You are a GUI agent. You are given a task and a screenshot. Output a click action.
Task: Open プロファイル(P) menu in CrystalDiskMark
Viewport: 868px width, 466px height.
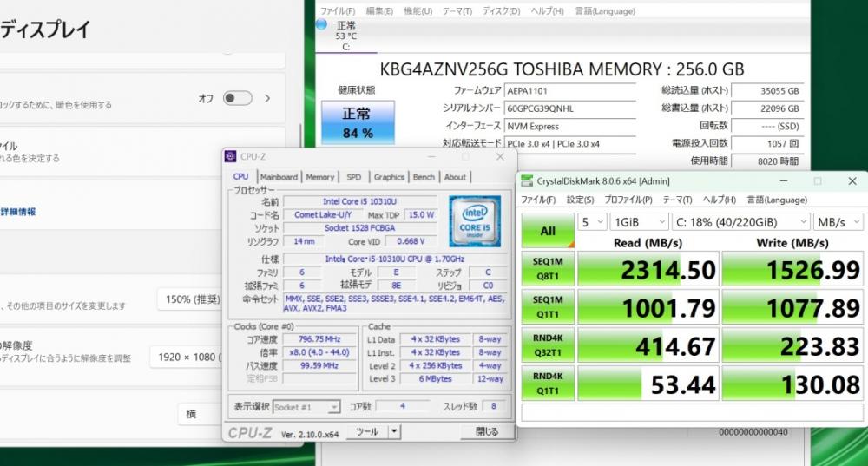coord(628,200)
